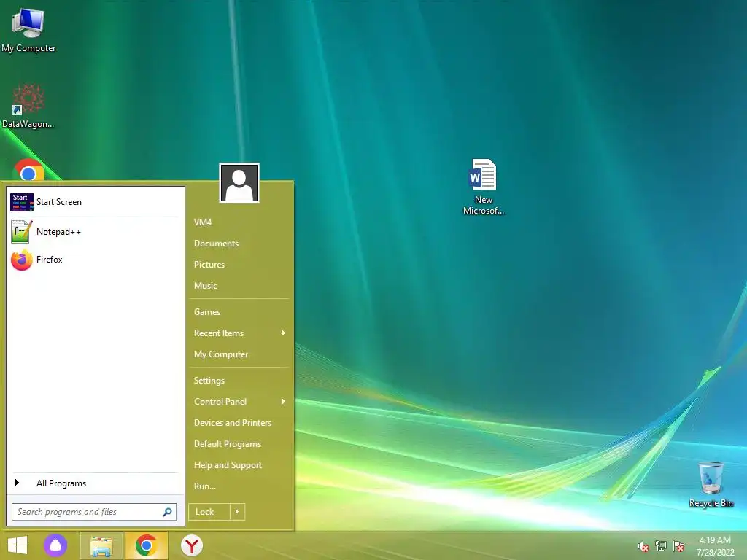Image resolution: width=747 pixels, height=560 pixels.
Task: Expand the Recent Items submenu arrow
Action: [284, 332]
